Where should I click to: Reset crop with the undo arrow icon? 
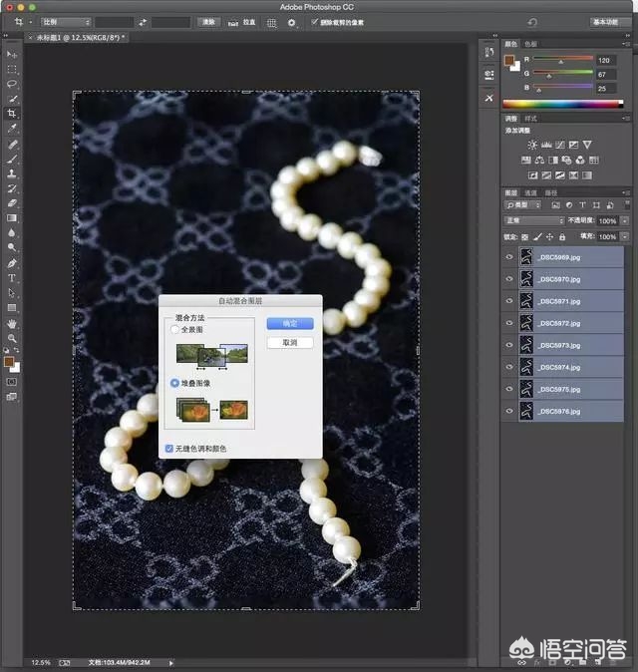tap(532, 22)
